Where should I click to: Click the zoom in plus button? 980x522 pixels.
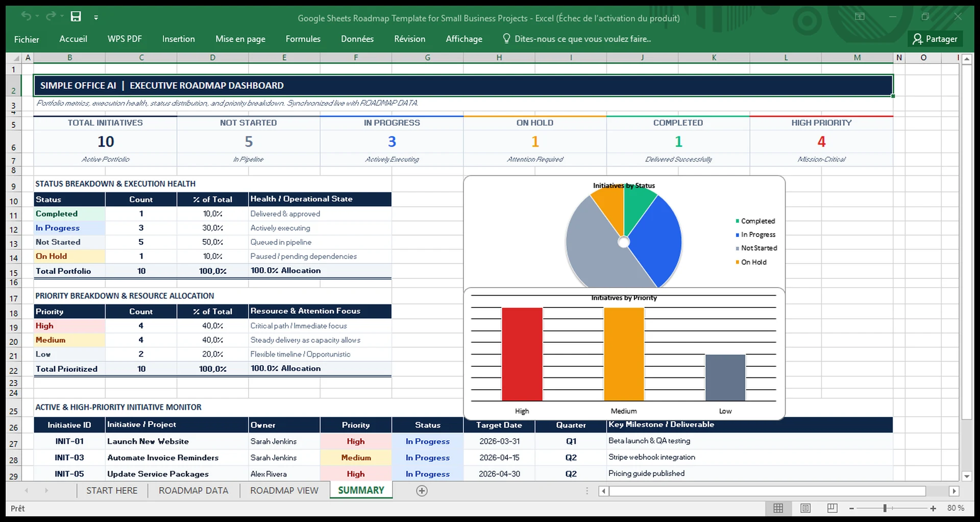click(933, 509)
